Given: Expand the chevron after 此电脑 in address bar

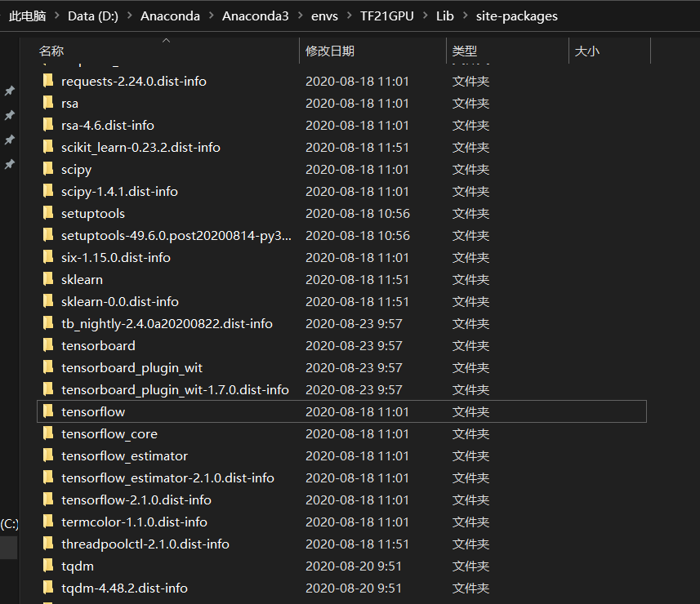Looking at the screenshot, I should point(57,16).
